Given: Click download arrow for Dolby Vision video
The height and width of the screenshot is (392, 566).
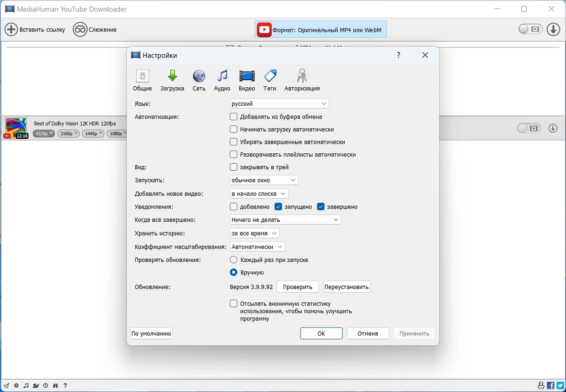Looking at the screenshot, I should (x=553, y=128).
